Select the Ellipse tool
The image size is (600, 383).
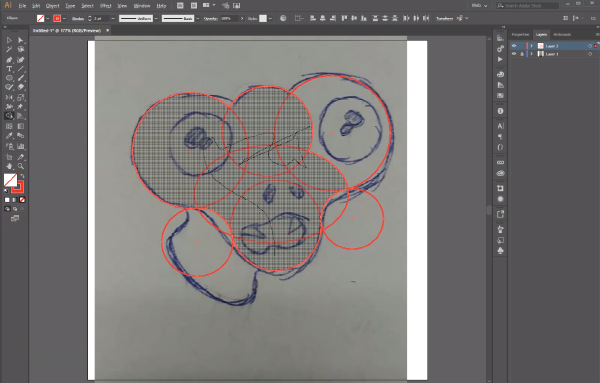[x=9, y=78]
